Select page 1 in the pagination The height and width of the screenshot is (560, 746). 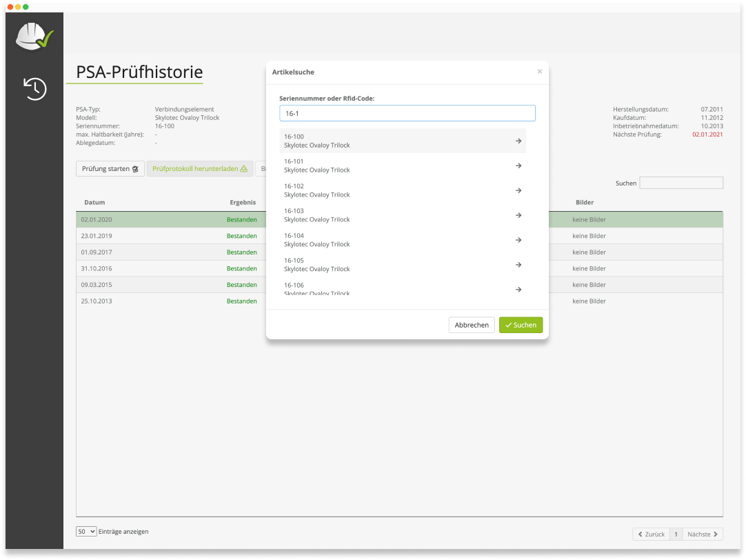(x=676, y=534)
